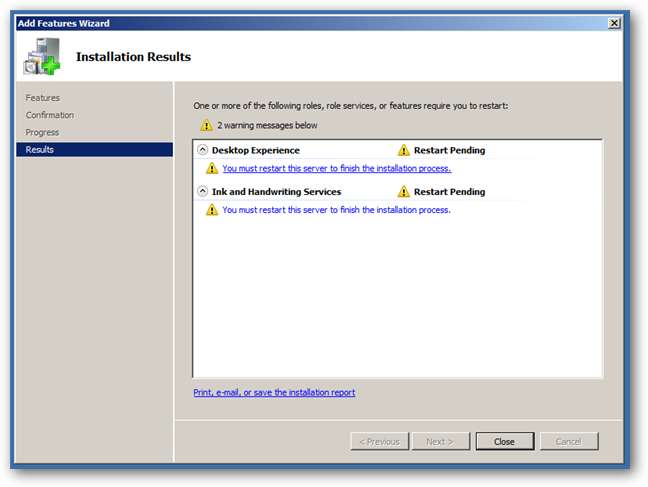Click the Next button
This screenshot has height=487, width=648.
pyautogui.click(x=441, y=442)
